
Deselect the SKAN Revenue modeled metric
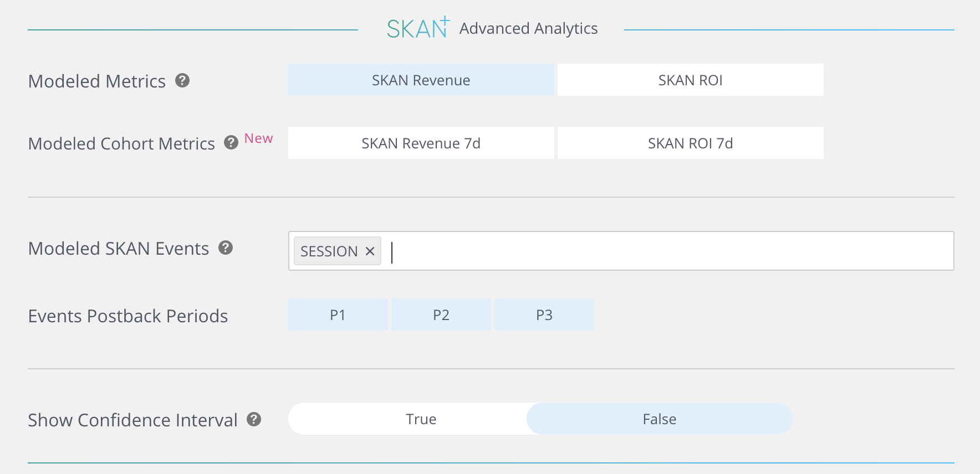(x=421, y=80)
